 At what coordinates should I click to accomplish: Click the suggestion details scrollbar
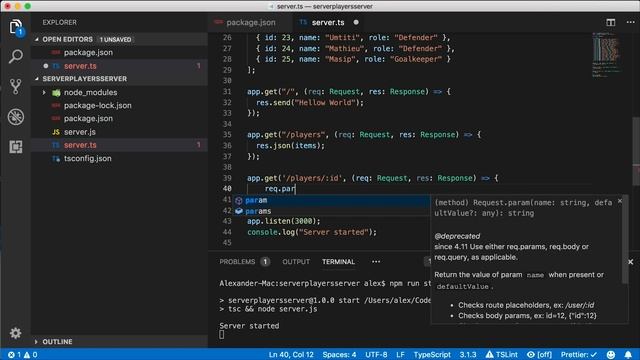pyautogui.click(x=625, y=241)
